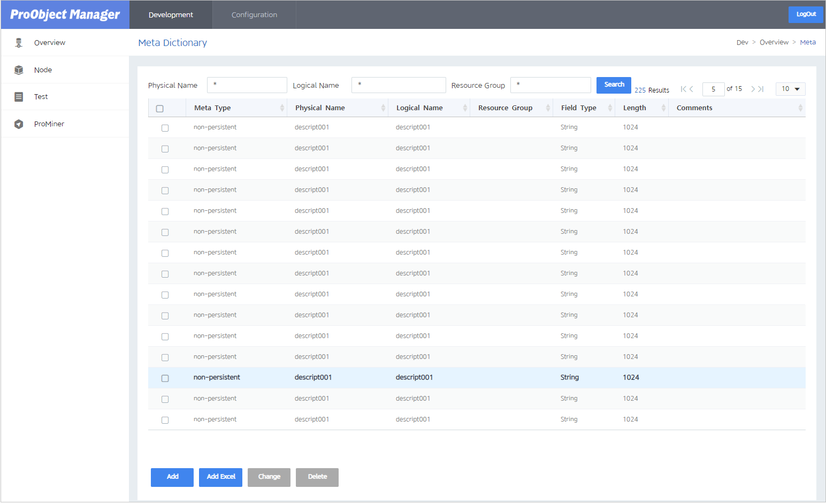This screenshot has width=826, height=504.
Task: Check the highlighted row's checkbox
Action: point(165,378)
